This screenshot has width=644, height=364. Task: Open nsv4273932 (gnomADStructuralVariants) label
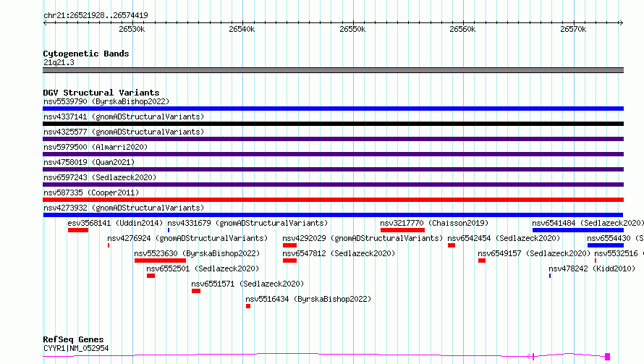pyautogui.click(x=124, y=208)
